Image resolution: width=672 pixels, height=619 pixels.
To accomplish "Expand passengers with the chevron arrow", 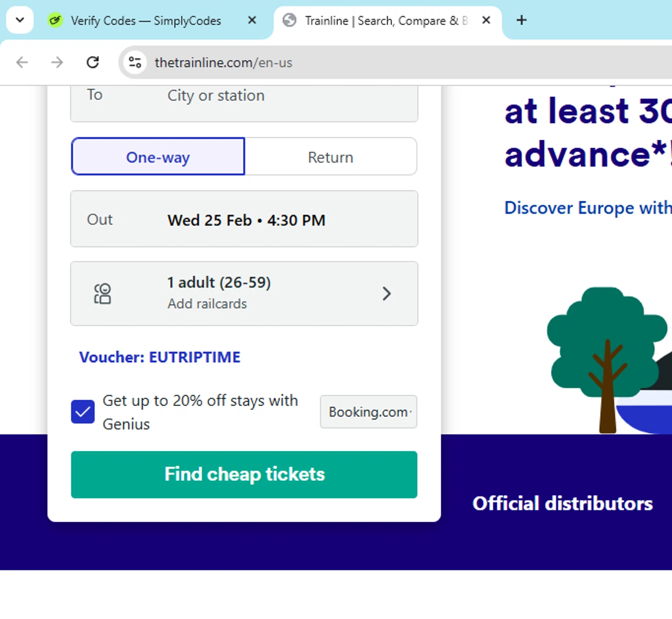I will point(387,294).
